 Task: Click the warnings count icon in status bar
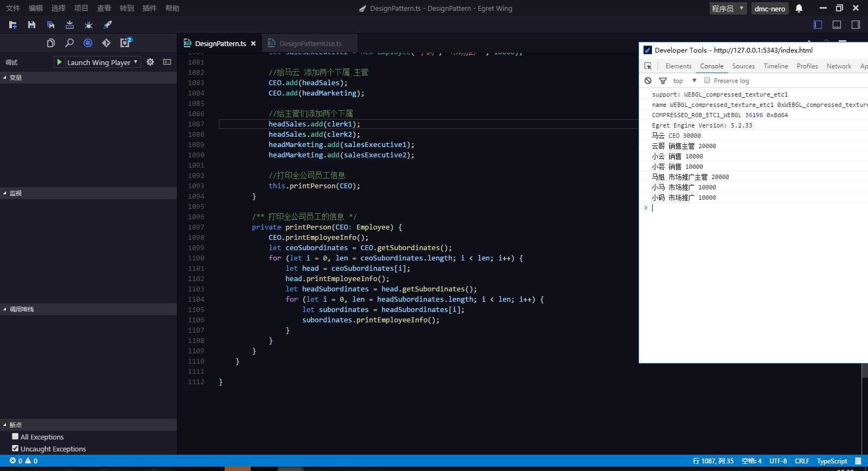coord(31,461)
